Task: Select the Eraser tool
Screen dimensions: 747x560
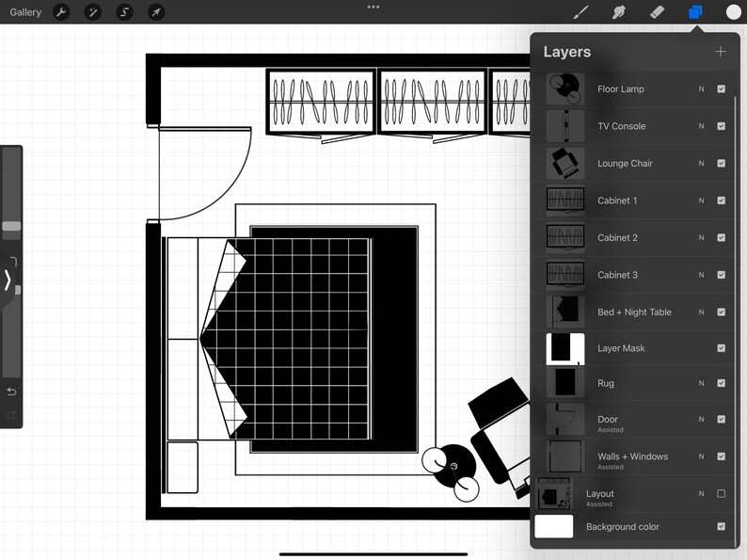Action: point(657,12)
